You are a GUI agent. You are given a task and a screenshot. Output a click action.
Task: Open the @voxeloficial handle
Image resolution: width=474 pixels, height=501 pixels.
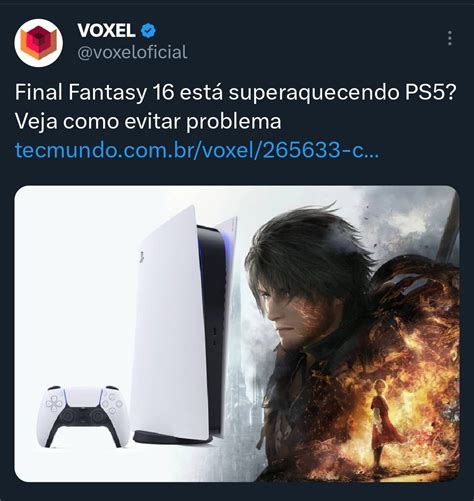[132, 53]
